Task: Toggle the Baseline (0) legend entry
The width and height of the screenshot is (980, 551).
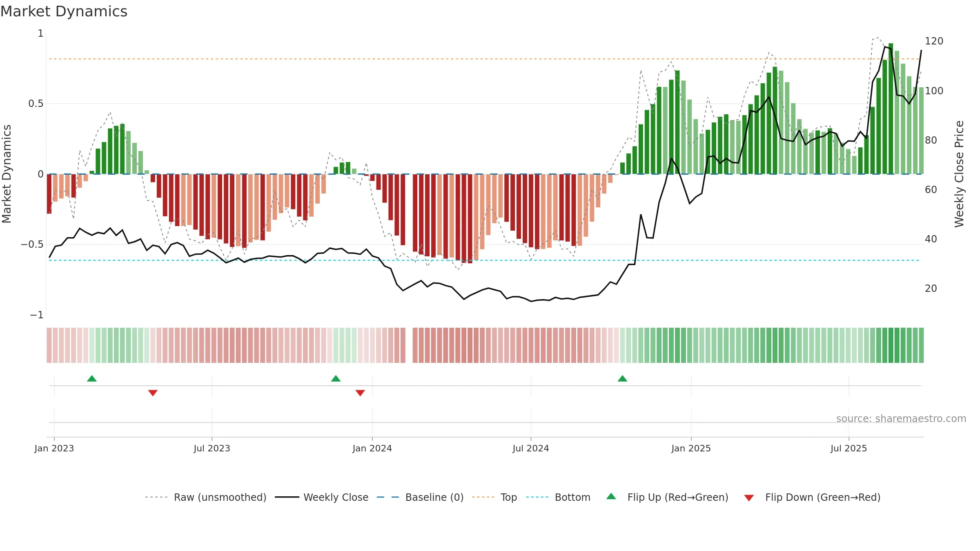Action: (420, 497)
